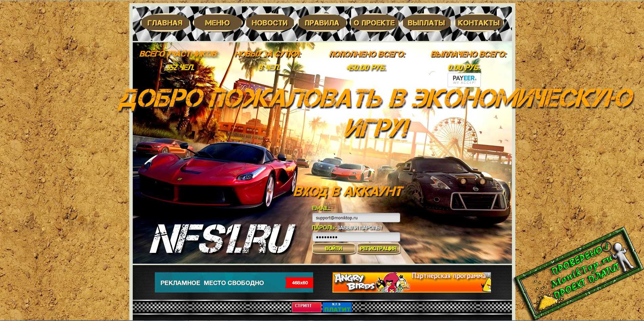644x321 pixels.
Task: Focus the Email input field
Action: (356, 218)
